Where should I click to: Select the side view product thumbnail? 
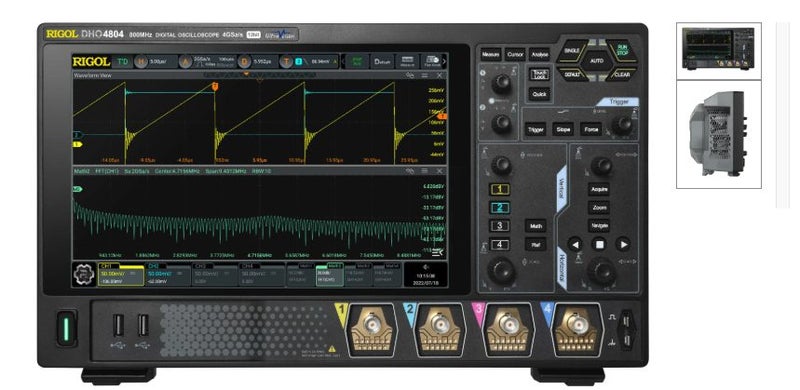[718, 134]
